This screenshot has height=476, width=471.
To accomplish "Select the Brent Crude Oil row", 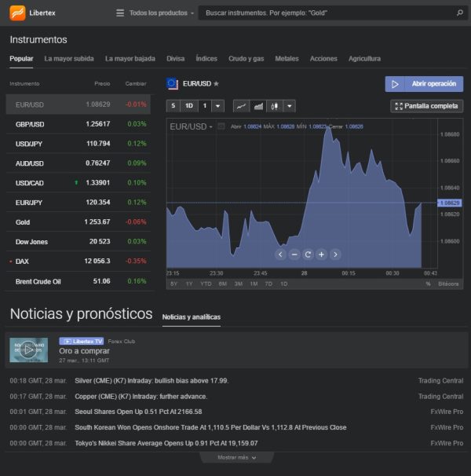I will tap(78, 281).
